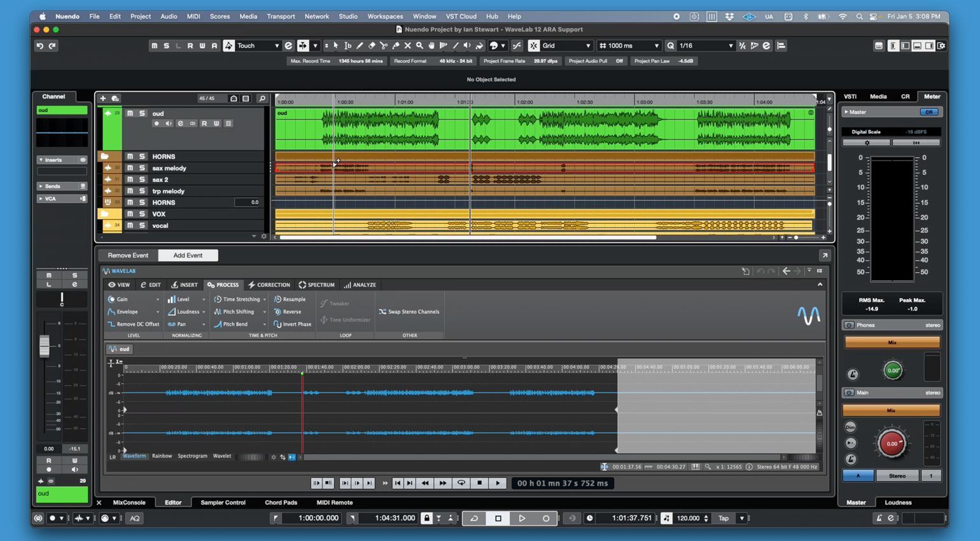Collapse the WaveLab ribbon with the chevron

tap(820, 285)
